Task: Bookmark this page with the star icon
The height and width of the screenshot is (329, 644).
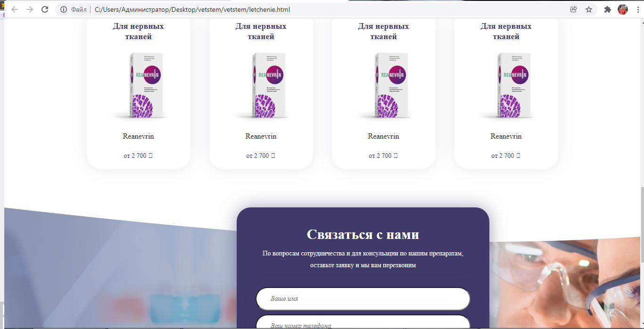Action: click(589, 9)
